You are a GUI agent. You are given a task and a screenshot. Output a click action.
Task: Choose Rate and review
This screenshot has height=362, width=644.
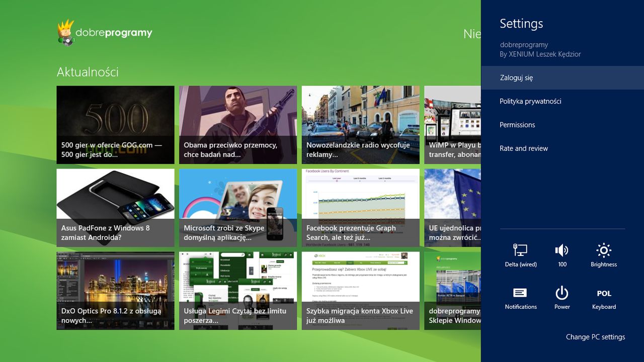(x=562, y=148)
